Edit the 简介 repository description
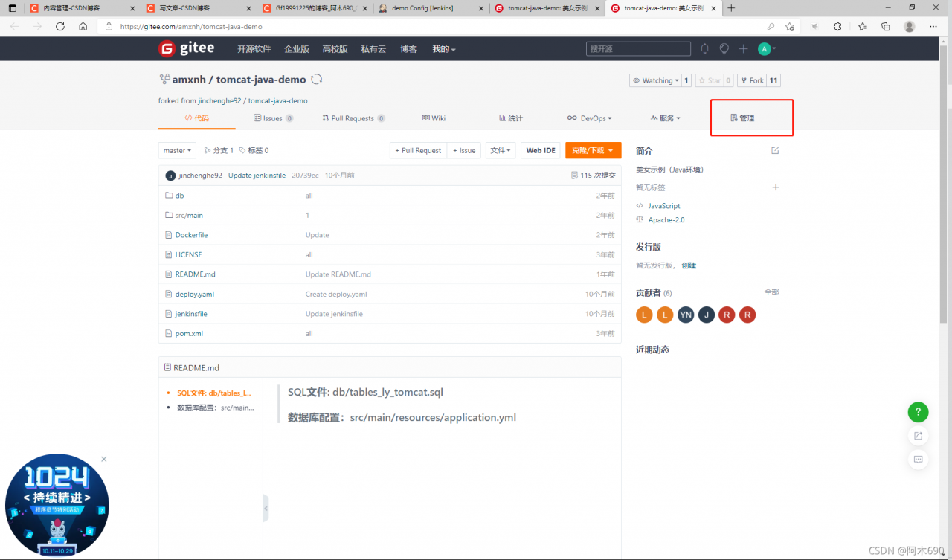 775,150
